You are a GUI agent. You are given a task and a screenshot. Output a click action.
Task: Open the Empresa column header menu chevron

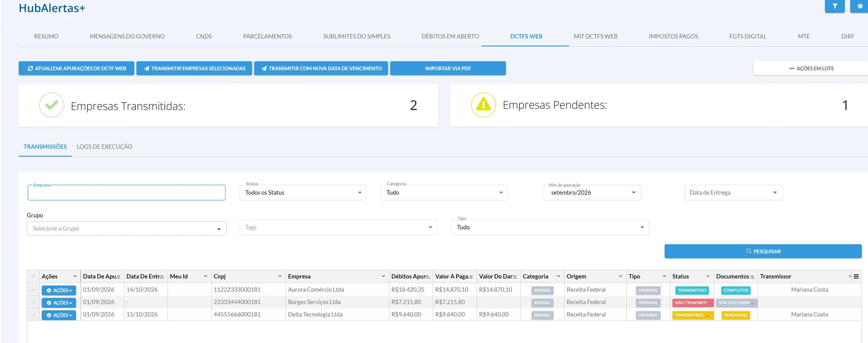pyautogui.click(x=383, y=276)
